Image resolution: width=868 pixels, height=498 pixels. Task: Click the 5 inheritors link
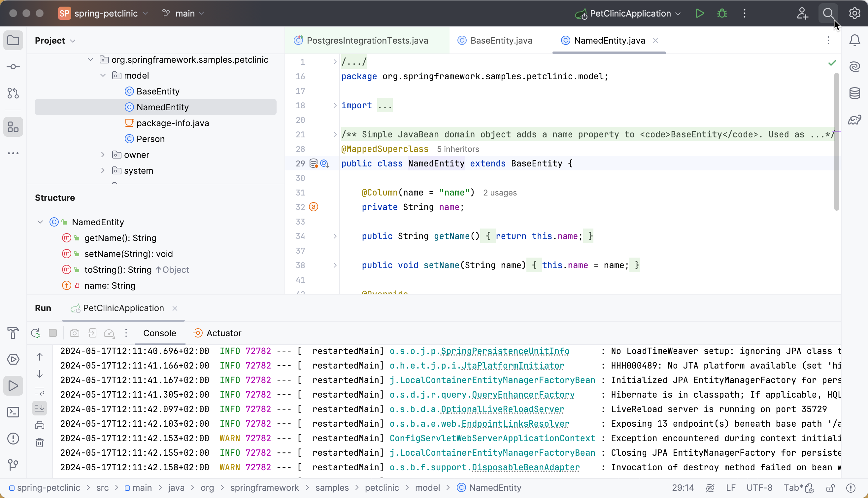tap(458, 149)
